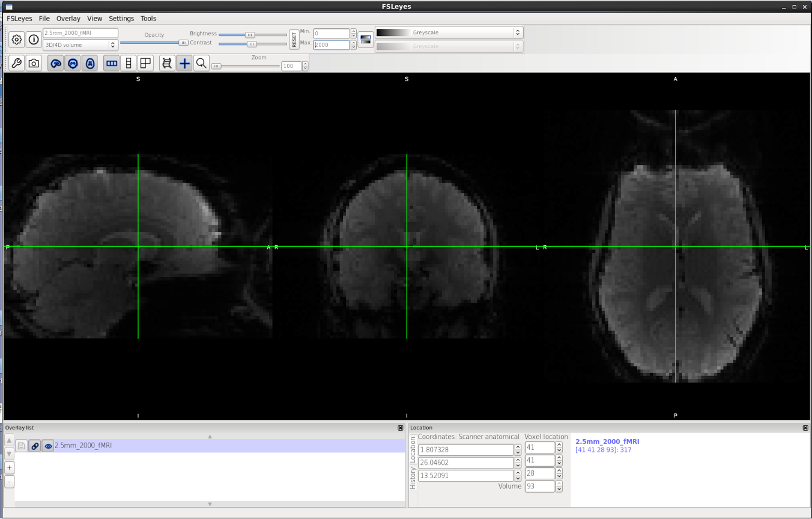Remove overlay with minus button
The image size is (812, 519).
[x=9, y=481]
